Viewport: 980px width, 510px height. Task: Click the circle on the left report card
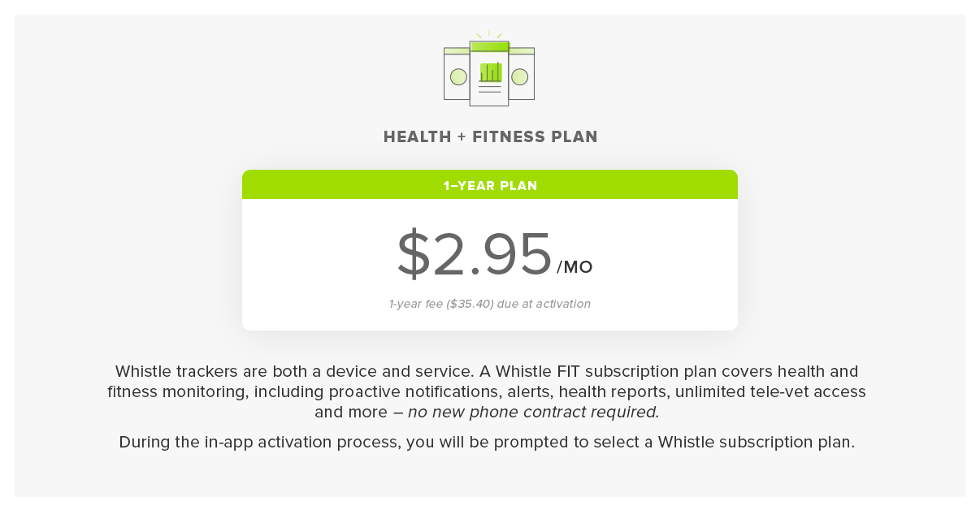pos(458,77)
